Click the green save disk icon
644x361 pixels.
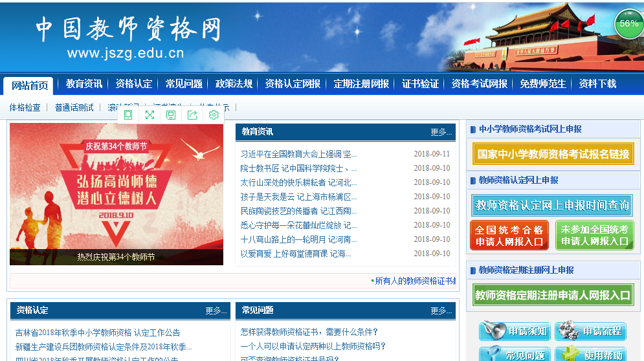point(171,115)
